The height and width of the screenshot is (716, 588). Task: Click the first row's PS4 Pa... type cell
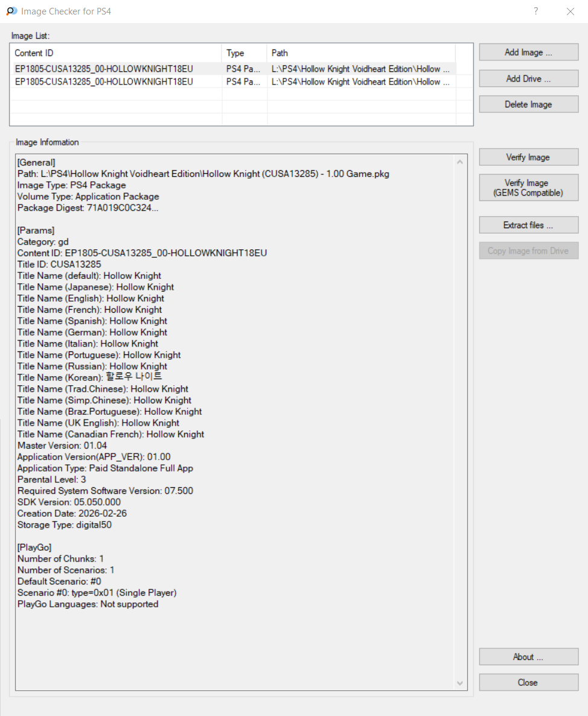tap(243, 69)
